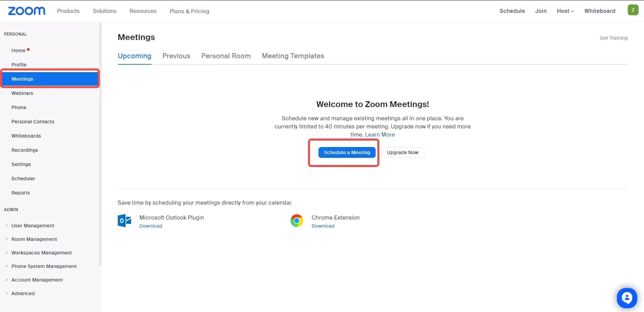Image resolution: width=644 pixels, height=312 pixels.
Task: Open the green user avatar menu
Action: pyautogui.click(x=633, y=10)
